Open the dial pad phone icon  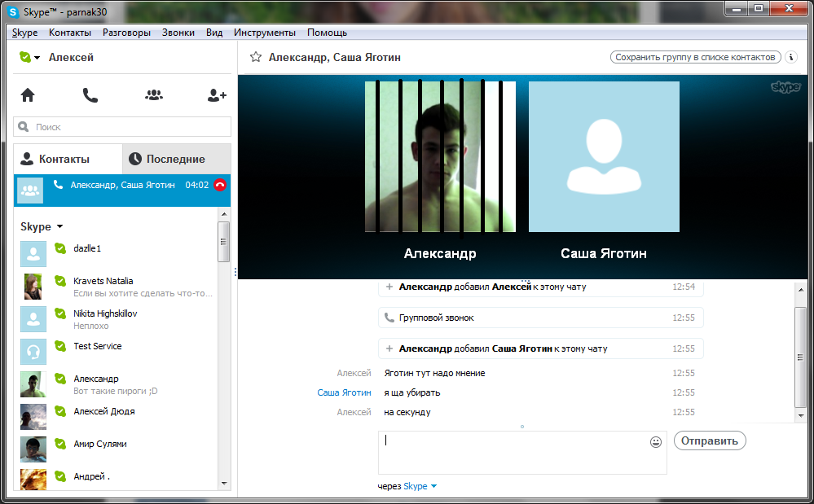[x=90, y=95]
